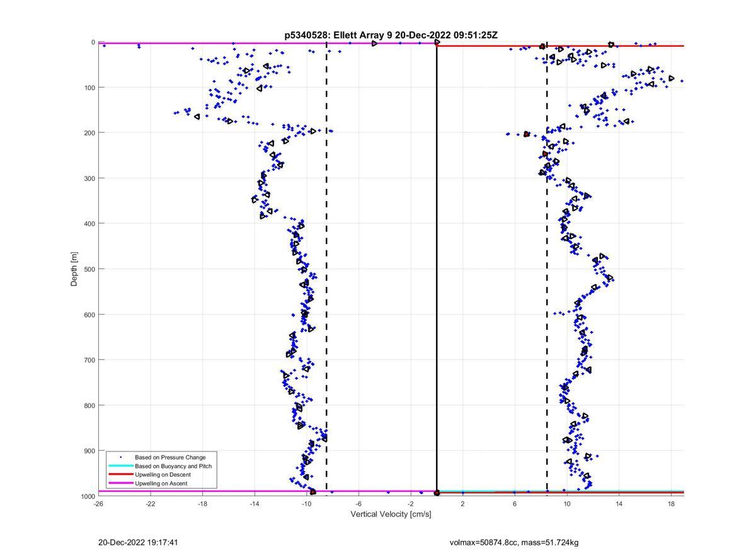This screenshot has width=756, height=558.
Task: Click the x-axis tick label -18
Action: [x=202, y=504]
